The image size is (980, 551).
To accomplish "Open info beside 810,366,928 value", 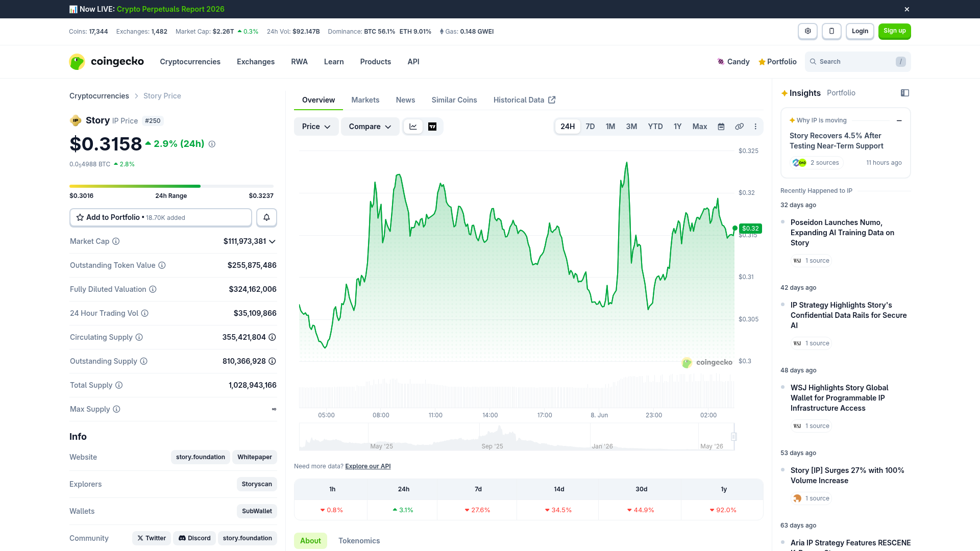I will [x=273, y=361].
